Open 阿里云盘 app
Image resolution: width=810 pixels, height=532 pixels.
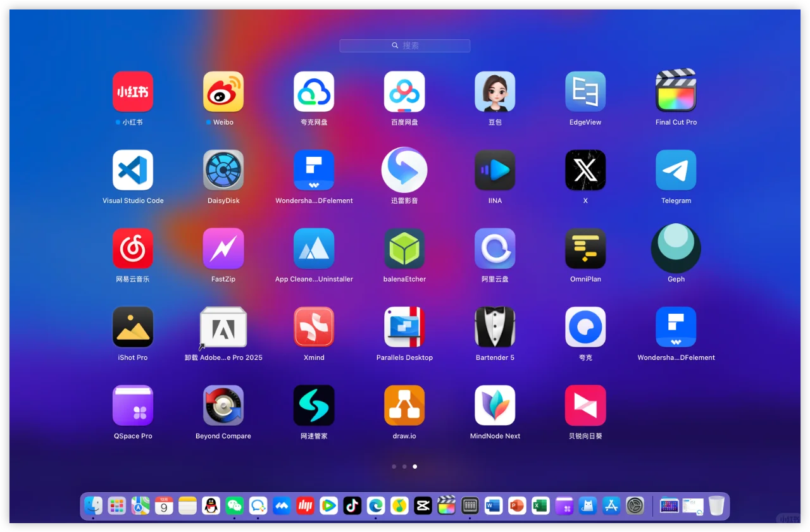pos(495,249)
